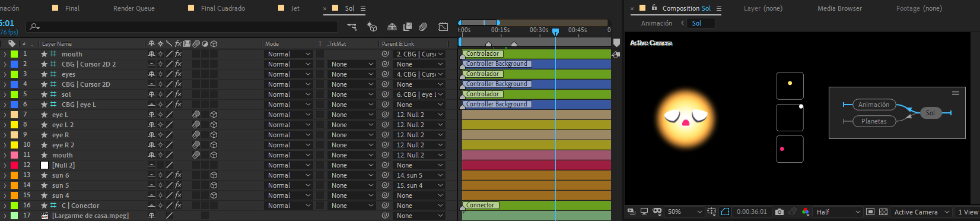Toggle collapse transformations on eyes layer

[160, 74]
